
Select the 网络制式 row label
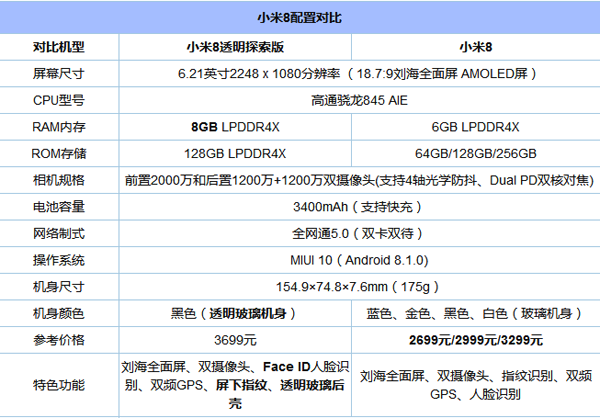tap(59, 233)
